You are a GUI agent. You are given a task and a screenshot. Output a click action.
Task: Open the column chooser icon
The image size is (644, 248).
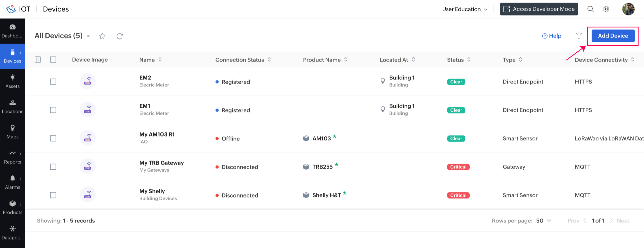(38, 59)
